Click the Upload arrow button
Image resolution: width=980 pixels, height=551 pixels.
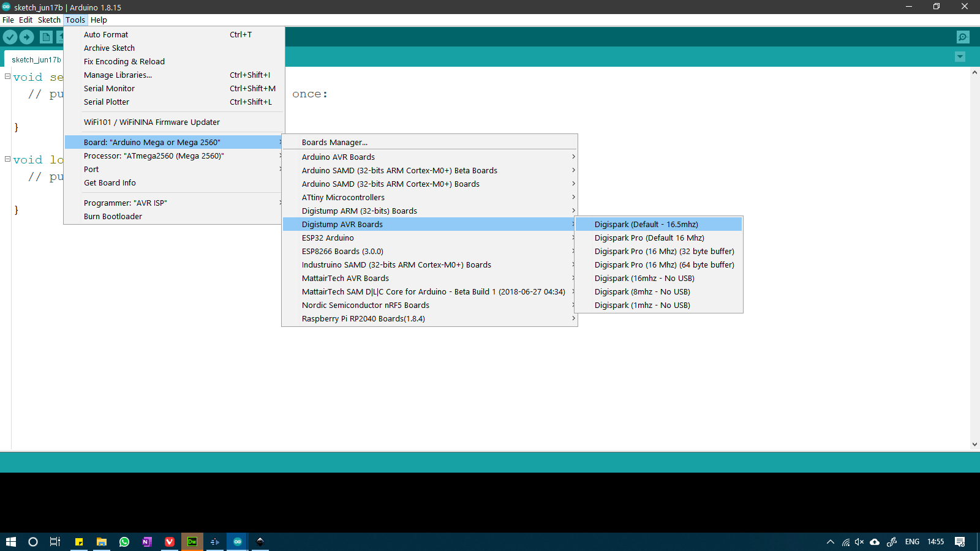27,37
